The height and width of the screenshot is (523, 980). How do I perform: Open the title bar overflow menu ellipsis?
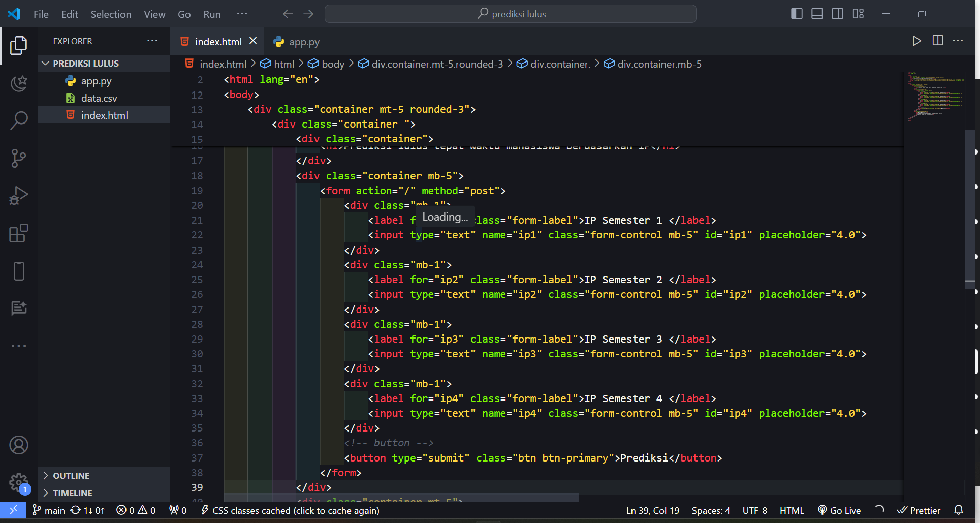tap(242, 14)
